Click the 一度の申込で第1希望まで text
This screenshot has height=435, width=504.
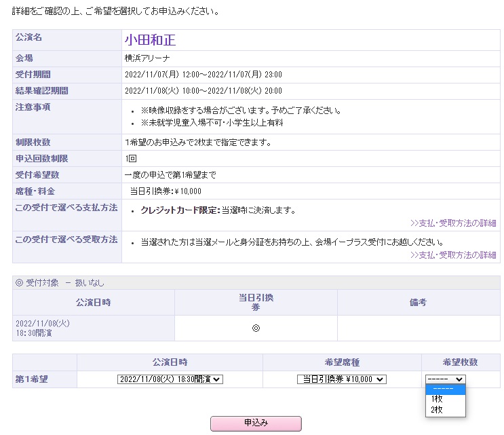click(x=170, y=175)
